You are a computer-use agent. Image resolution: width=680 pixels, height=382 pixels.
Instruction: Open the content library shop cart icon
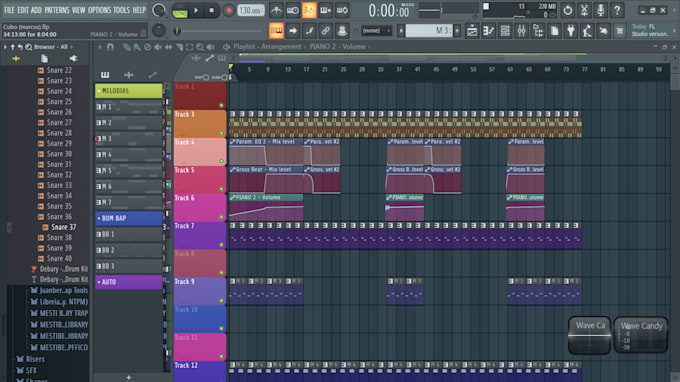click(620, 31)
